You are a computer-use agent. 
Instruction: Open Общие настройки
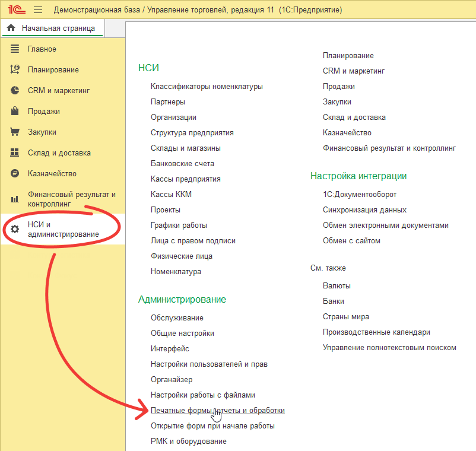pyautogui.click(x=182, y=334)
